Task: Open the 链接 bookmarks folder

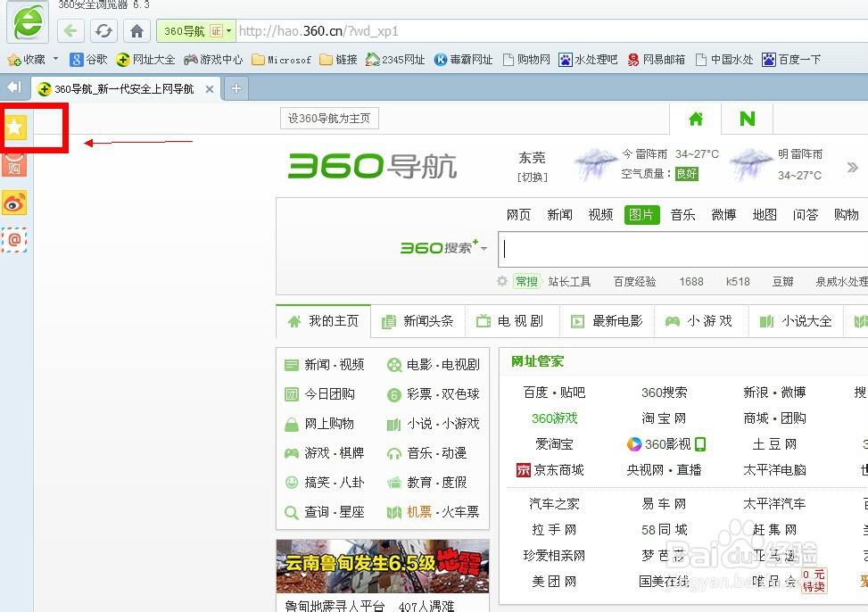Action: pyautogui.click(x=338, y=59)
